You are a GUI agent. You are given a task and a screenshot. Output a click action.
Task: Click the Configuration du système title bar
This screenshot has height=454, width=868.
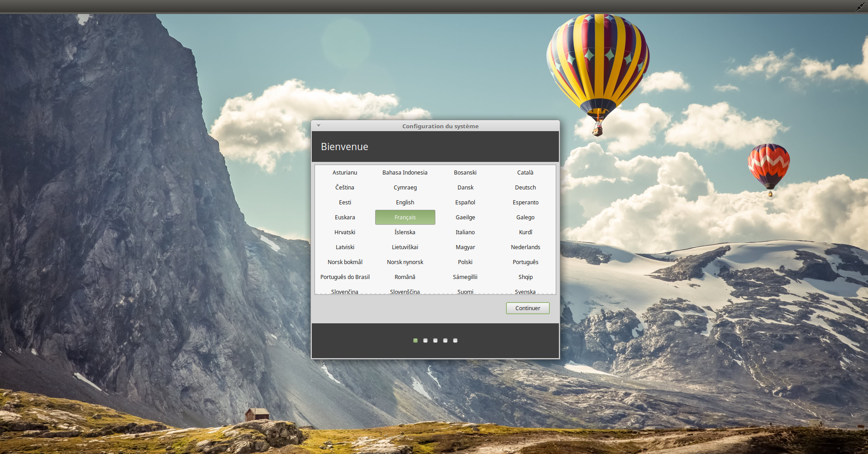[440, 126]
